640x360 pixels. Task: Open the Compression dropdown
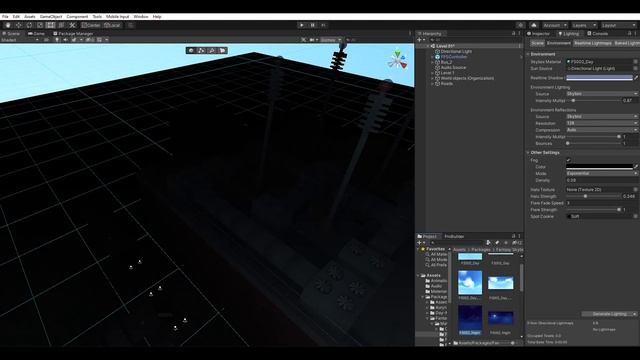602,130
